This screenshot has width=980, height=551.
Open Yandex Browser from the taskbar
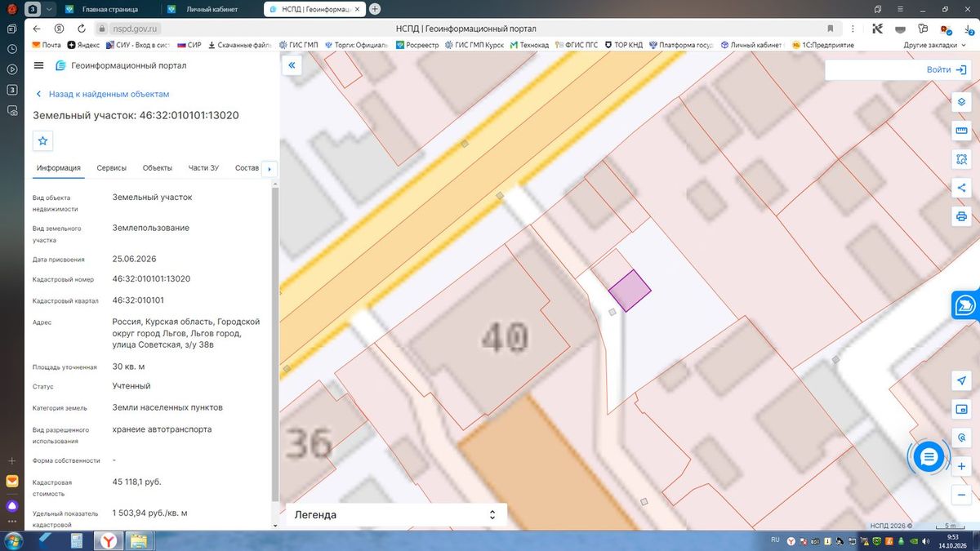pos(107,540)
